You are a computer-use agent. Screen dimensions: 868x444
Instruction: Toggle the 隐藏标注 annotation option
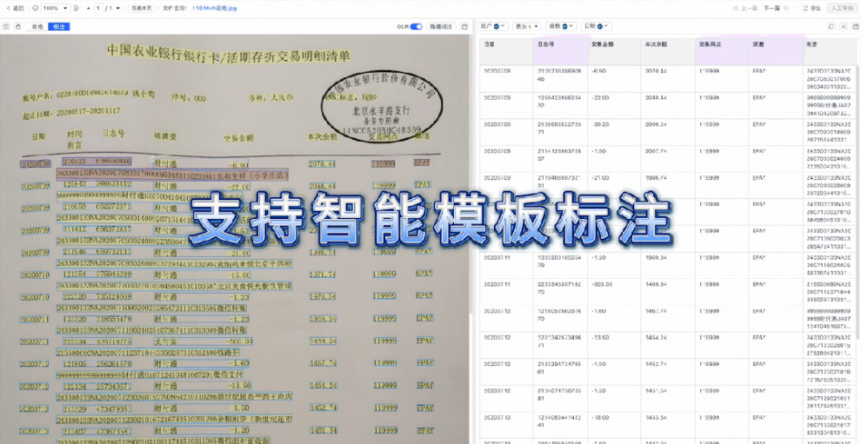click(x=441, y=27)
